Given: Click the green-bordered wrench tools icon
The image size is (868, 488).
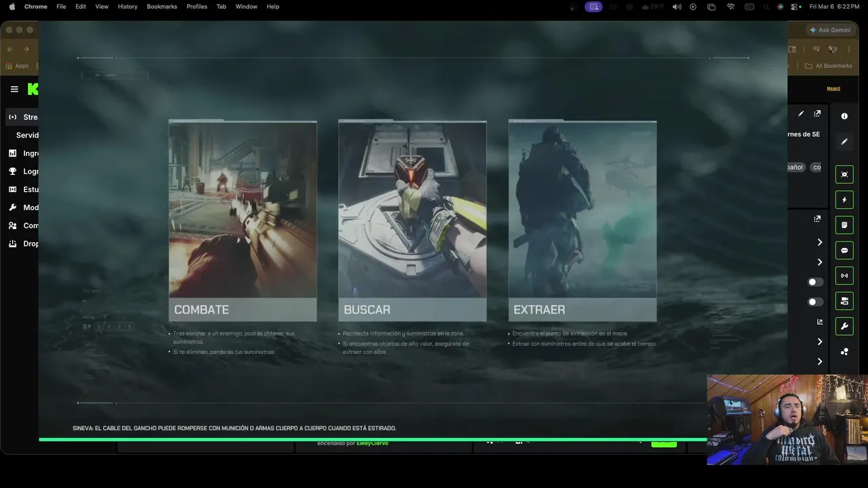Looking at the screenshot, I should (x=844, y=326).
